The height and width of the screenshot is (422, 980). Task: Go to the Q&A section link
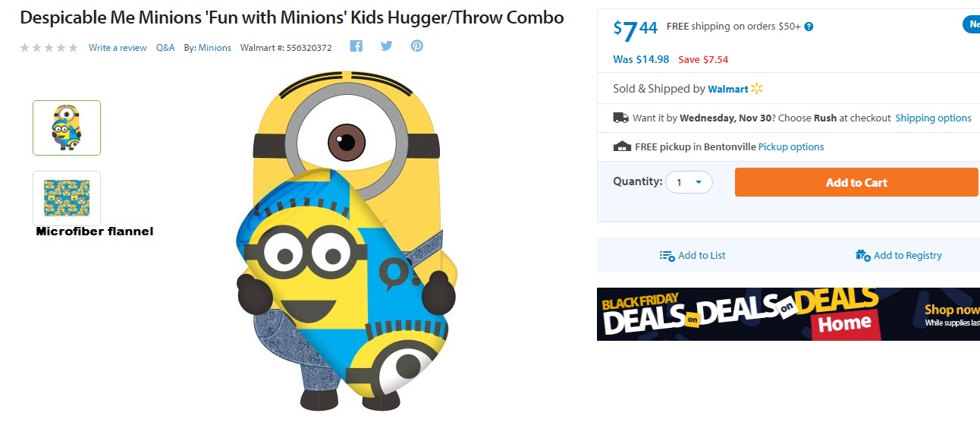pos(165,47)
